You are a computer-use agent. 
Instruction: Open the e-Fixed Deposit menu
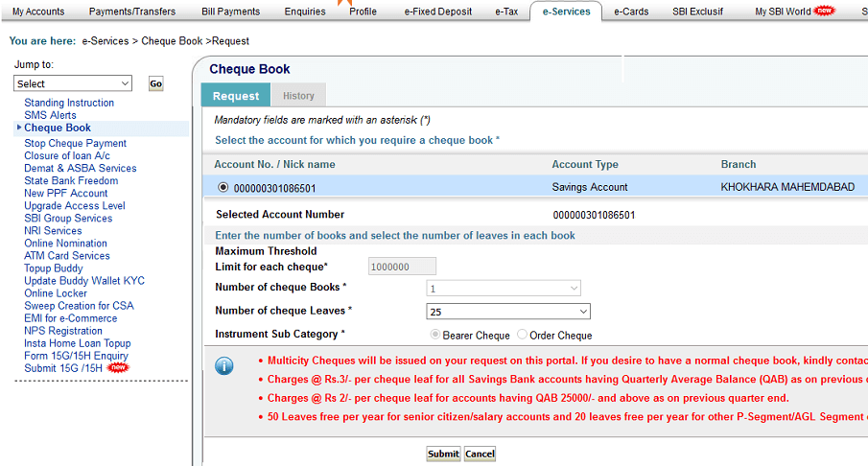tap(438, 12)
